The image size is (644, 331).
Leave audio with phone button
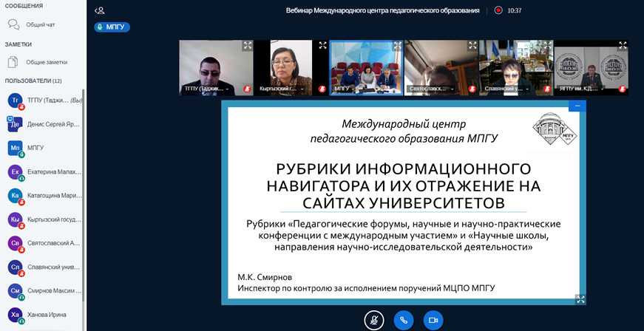[x=404, y=321]
